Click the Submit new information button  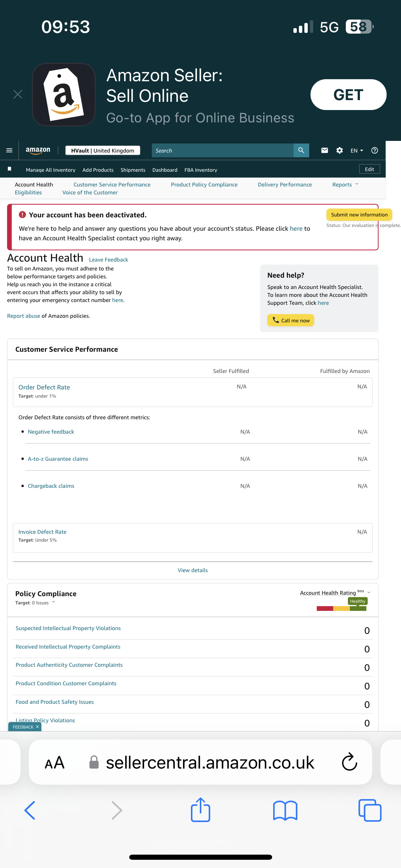pyautogui.click(x=359, y=214)
